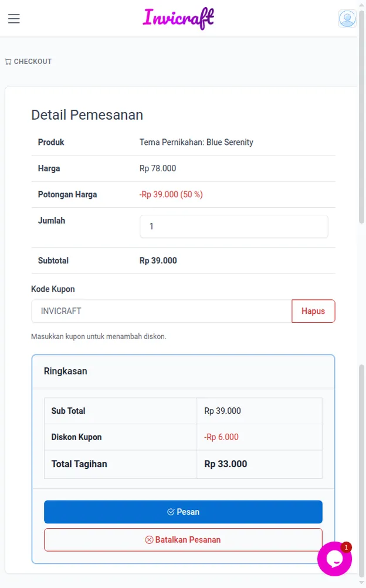
Task: Click the Detail Pemesanan heading
Action: click(87, 115)
